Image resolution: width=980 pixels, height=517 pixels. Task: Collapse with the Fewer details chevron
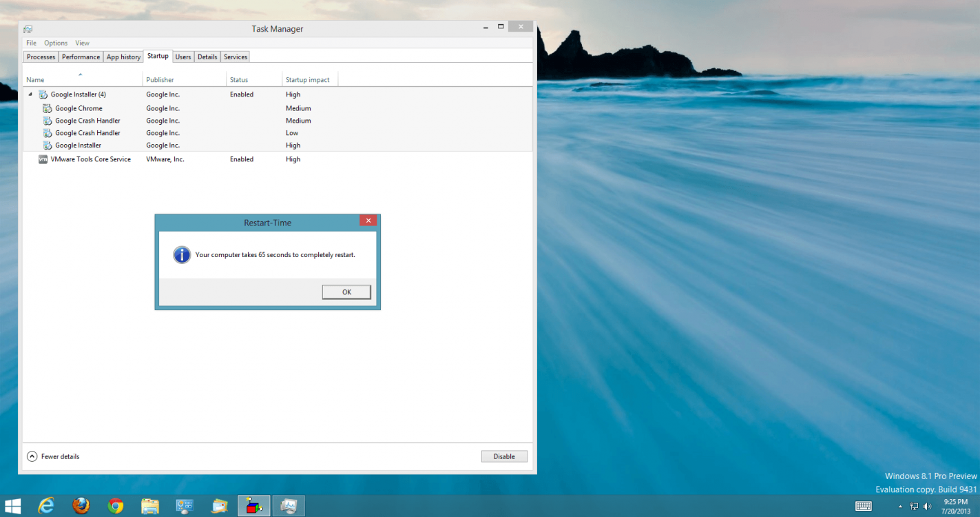[x=32, y=456]
